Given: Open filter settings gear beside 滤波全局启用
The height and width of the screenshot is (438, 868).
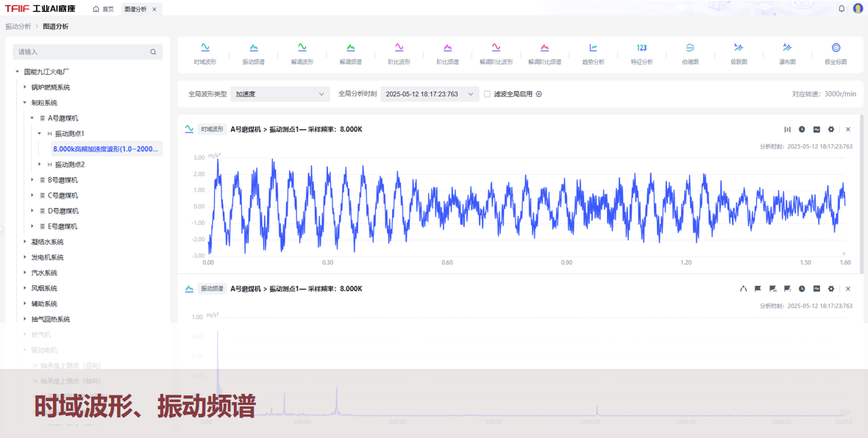Looking at the screenshot, I should [x=538, y=94].
